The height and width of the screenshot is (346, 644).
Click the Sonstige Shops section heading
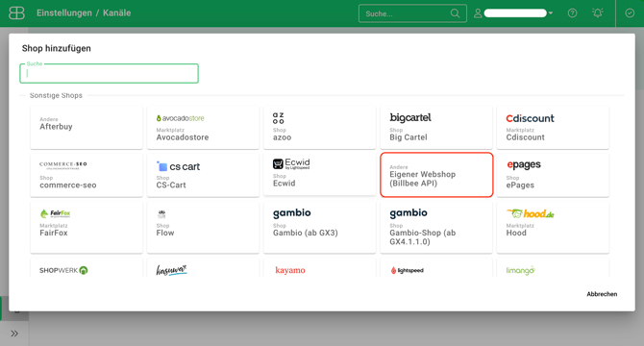(x=56, y=95)
